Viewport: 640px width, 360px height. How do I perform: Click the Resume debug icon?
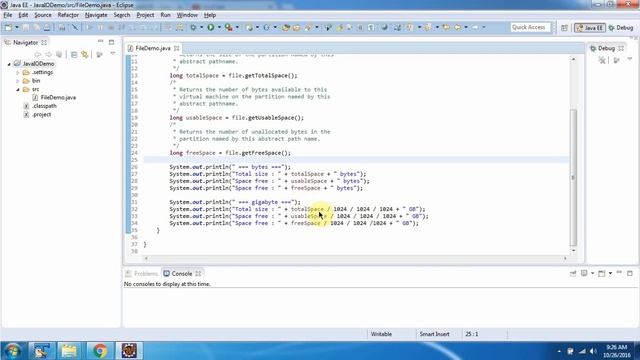tap(89, 27)
